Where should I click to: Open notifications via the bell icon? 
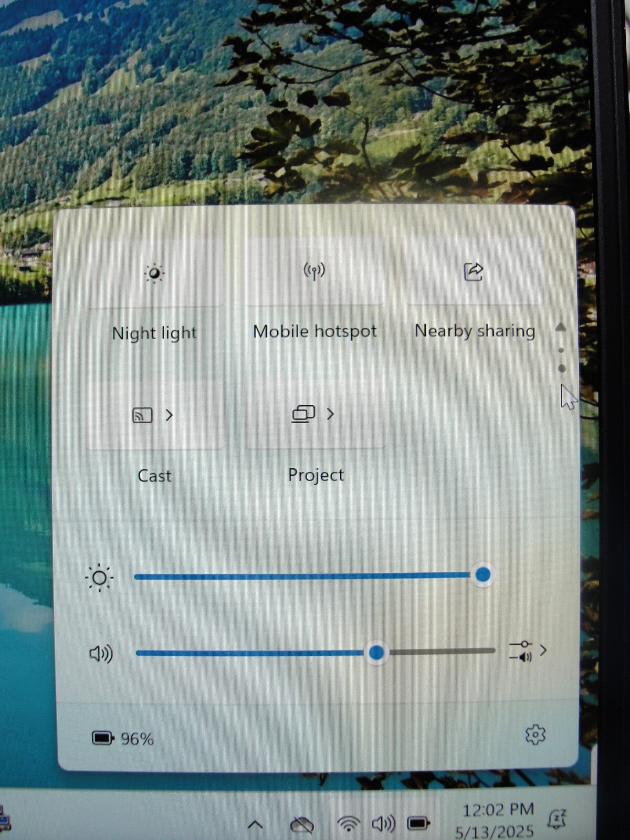pos(556,819)
